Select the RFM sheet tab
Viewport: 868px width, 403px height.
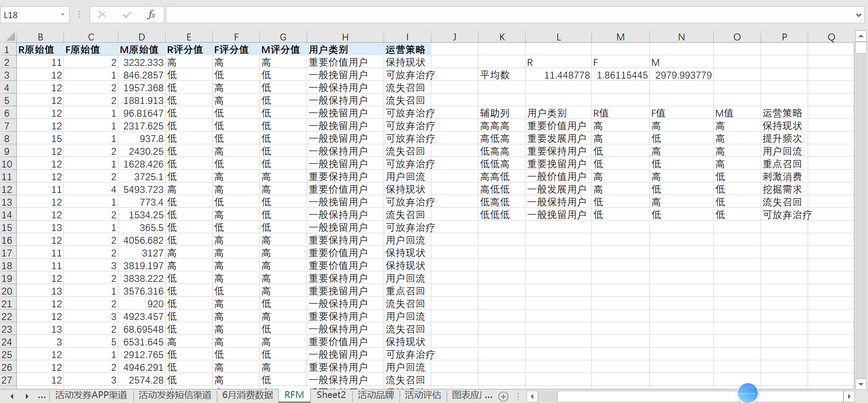click(294, 395)
